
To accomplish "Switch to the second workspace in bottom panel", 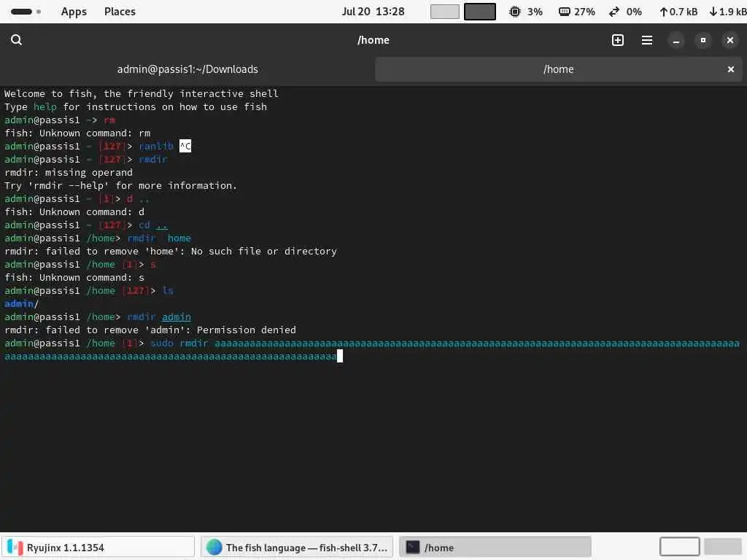I will (723, 547).
